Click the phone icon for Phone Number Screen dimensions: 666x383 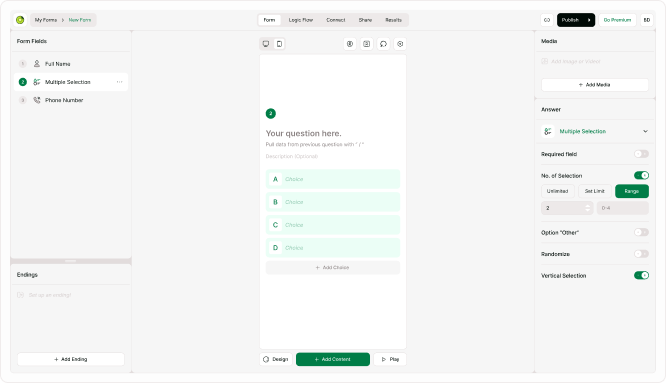tap(37, 100)
